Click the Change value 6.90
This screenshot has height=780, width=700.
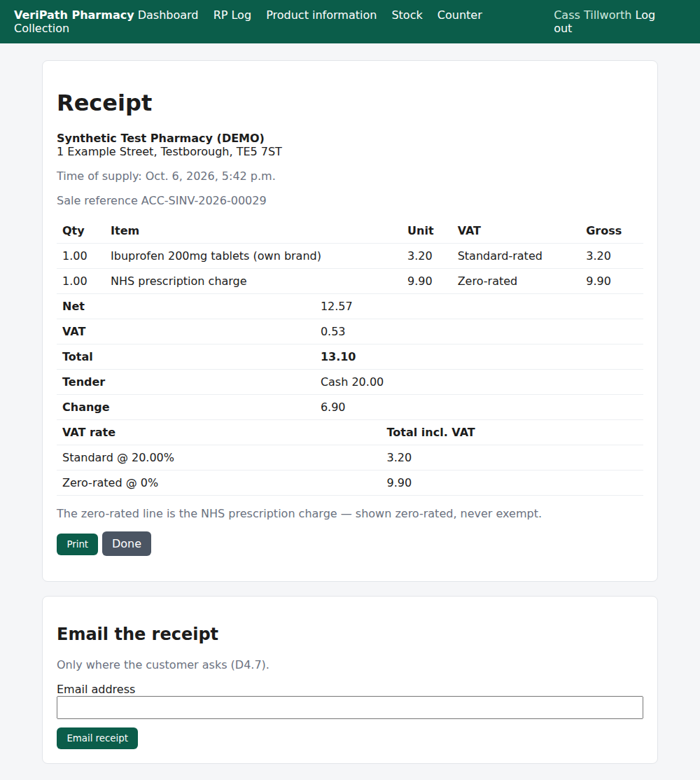(x=332, y=407)
